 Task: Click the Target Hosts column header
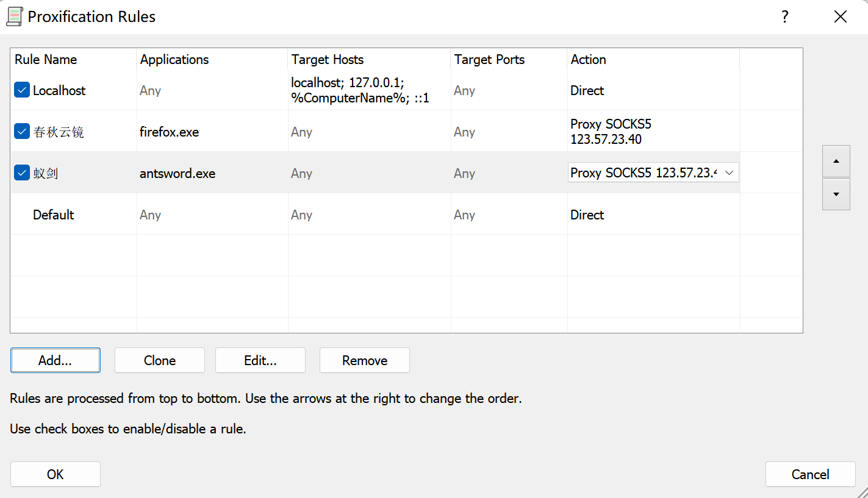(x=328, y=60)
